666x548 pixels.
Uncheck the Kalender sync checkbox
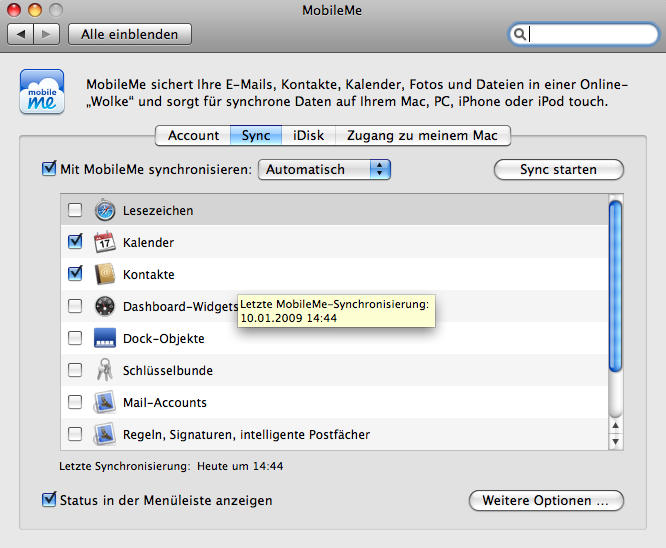click(x=75, y=242)
